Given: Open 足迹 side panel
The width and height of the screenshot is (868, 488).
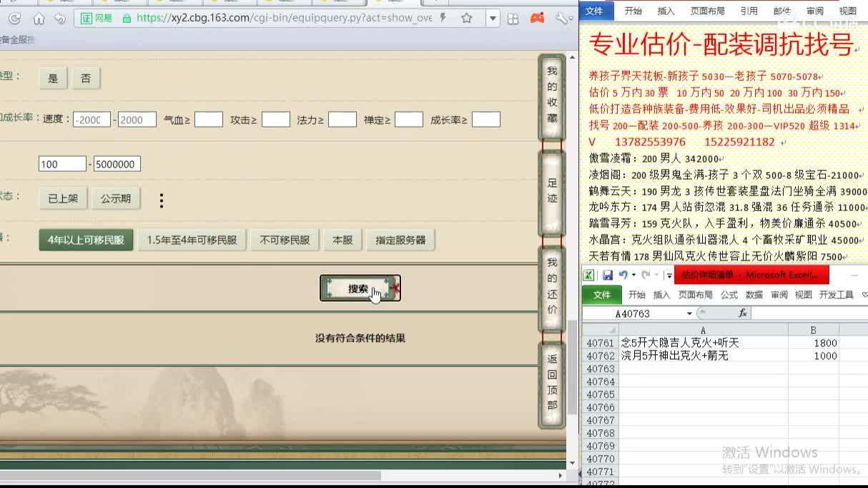Looking at the screenshot, I should click(552, 193).
